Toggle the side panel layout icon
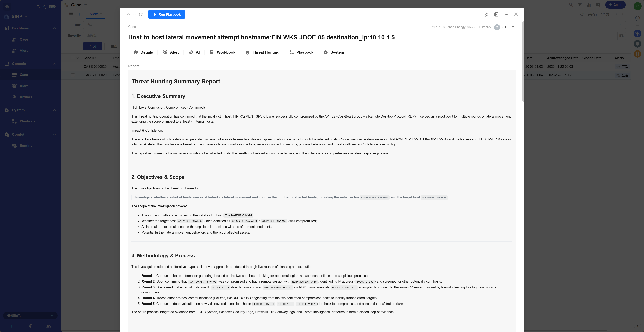This screenshot has width=644, height=332. [x=496, y=14]
